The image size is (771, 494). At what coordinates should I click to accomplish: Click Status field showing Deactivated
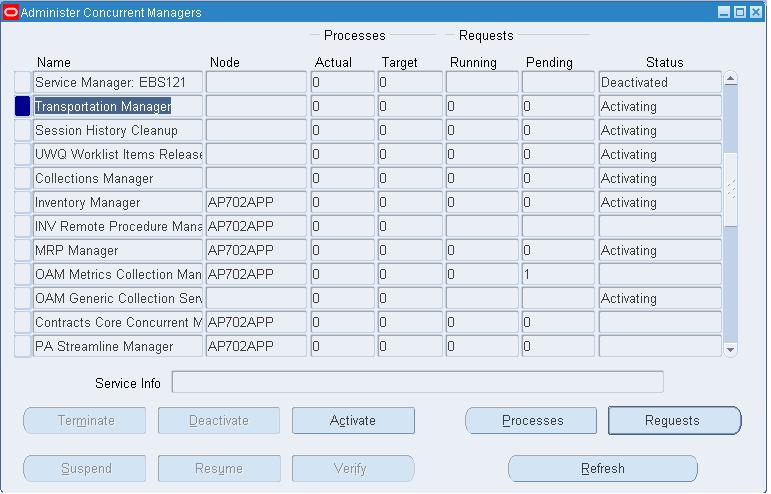(659, 82)
